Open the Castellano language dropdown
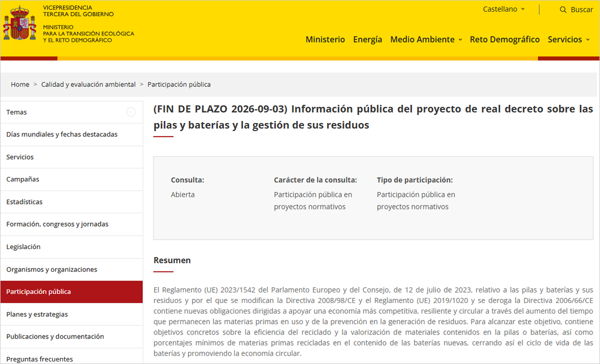600x364 pixels. [504, 9]
